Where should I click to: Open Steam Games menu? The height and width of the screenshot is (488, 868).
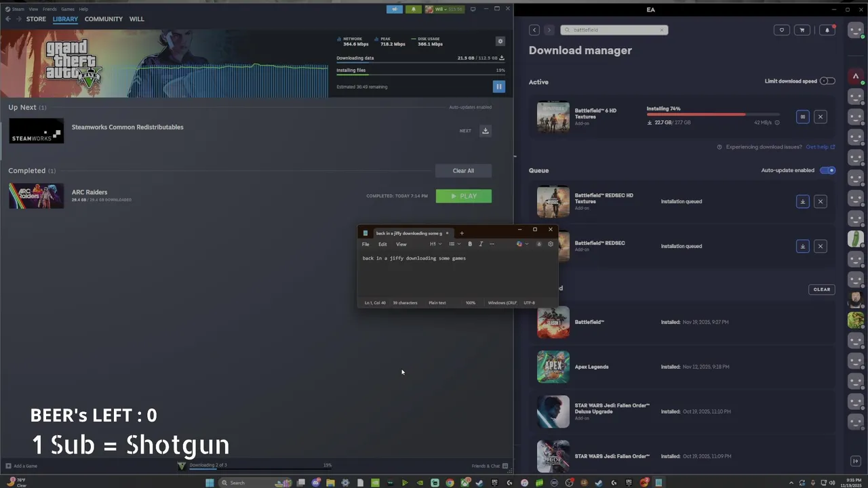coord(68,9)
